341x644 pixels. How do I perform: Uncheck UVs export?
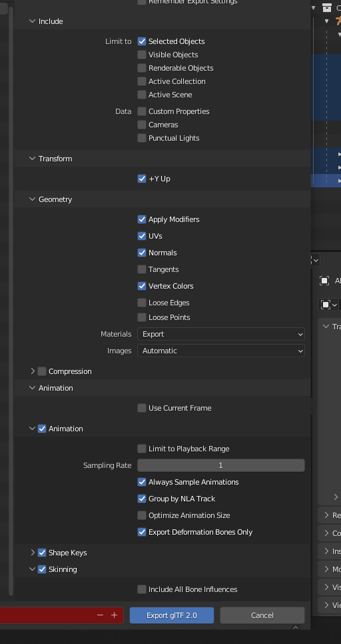[142, 236]
